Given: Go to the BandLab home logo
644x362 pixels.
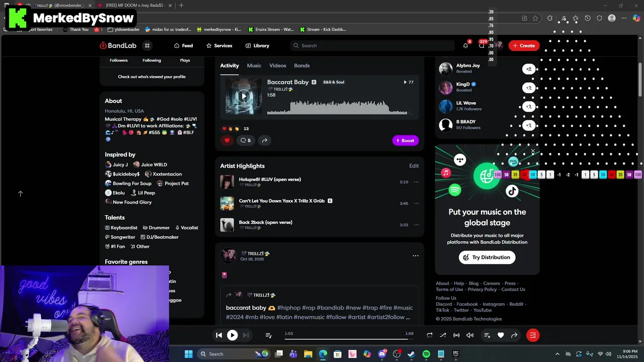Looking at the screenshot, I should (118, 46).
